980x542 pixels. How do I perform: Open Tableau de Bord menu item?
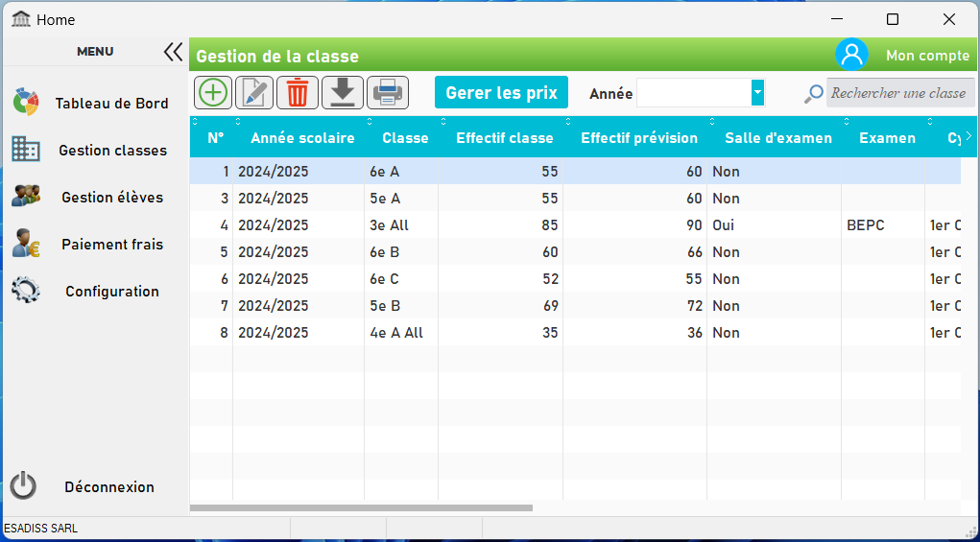coord(111,104)
